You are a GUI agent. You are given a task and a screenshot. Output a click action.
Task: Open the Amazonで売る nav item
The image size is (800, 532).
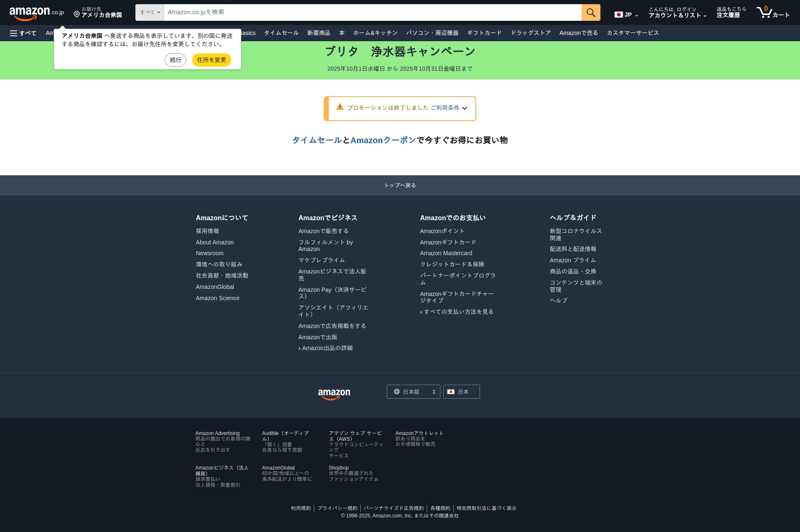click(x=579, y=33)
